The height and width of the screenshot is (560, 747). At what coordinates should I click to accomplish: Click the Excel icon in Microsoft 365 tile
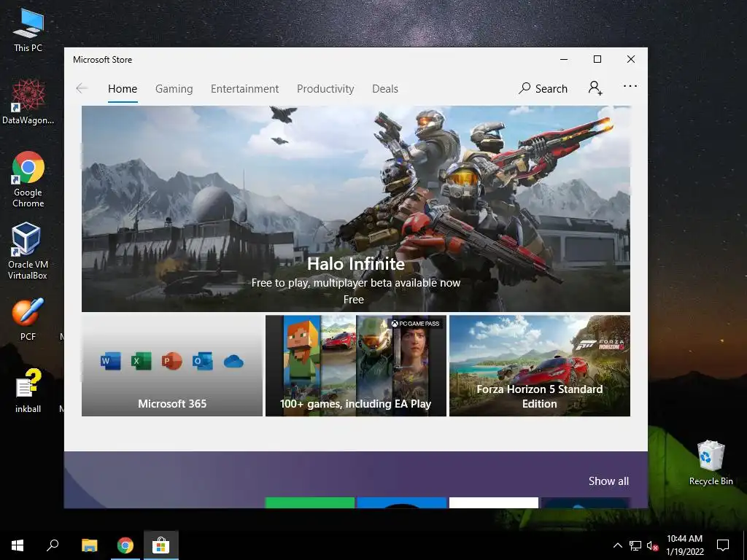pyautogui.click(x=141, y=361)
